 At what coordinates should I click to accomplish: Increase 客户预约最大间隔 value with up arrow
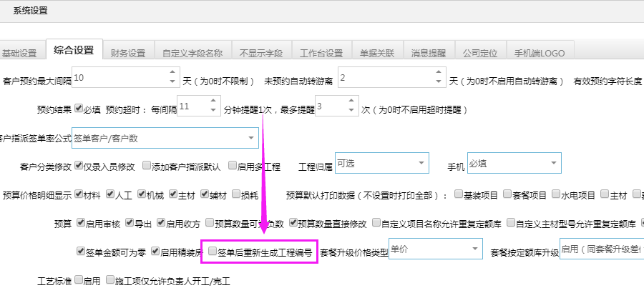[x=172, y=72]
